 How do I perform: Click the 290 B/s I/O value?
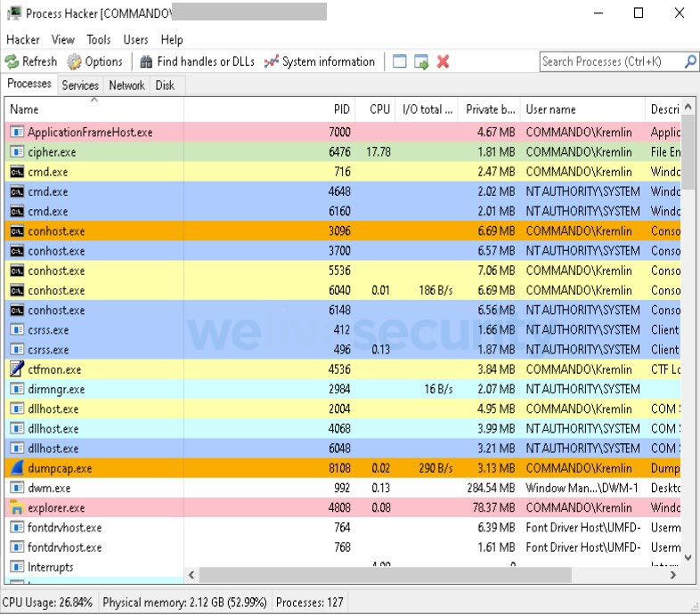pos(435,468)
